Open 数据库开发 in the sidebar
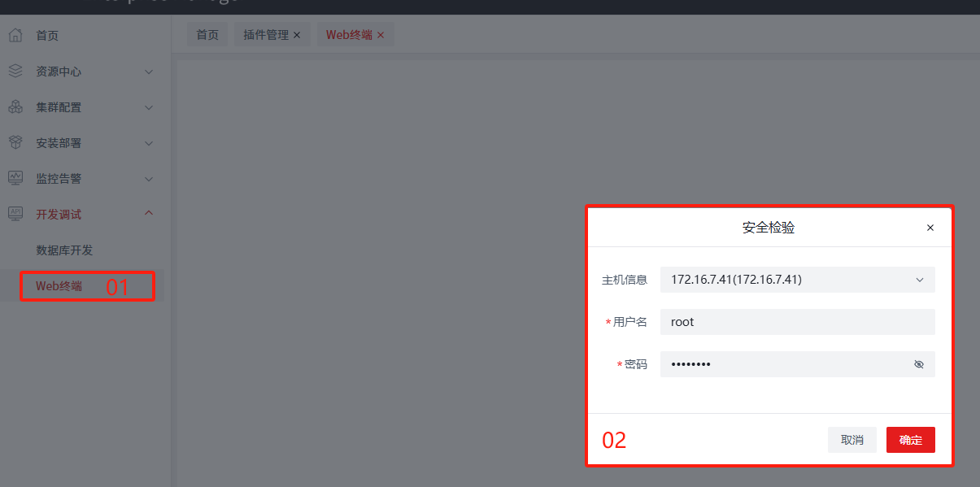The width and height of the screenshot is (980, 487). [x=65, y=250]
